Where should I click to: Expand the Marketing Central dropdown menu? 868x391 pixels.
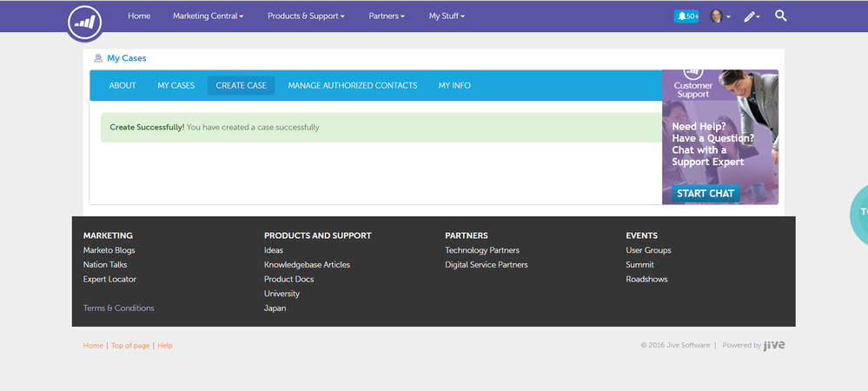208,17
